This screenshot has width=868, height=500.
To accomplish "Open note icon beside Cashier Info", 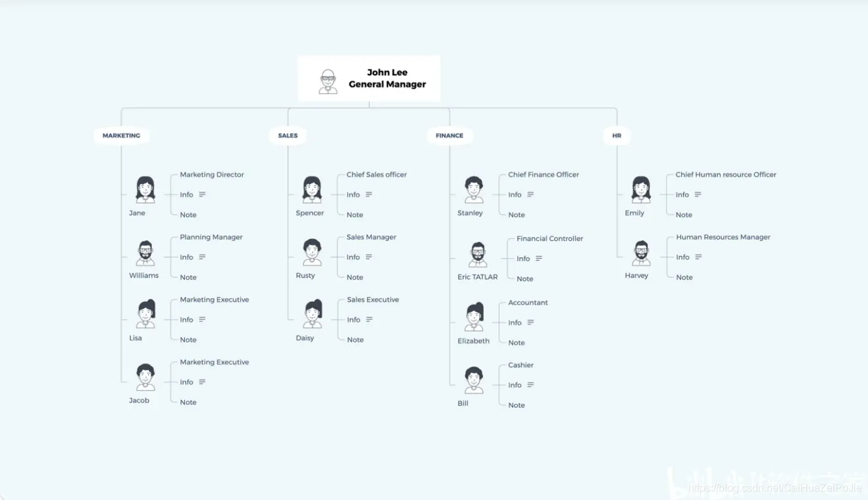I will [530, 385].
